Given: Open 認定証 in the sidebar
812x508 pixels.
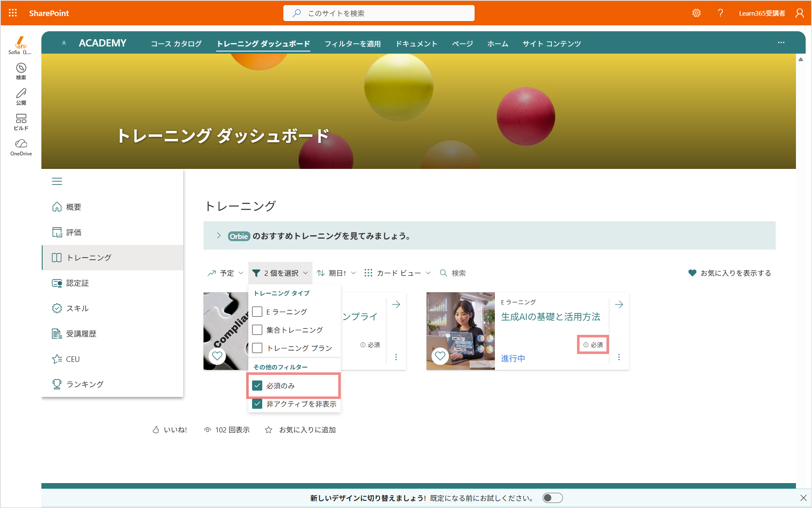Looking at the screenshot, I should (x=113, y=283).
